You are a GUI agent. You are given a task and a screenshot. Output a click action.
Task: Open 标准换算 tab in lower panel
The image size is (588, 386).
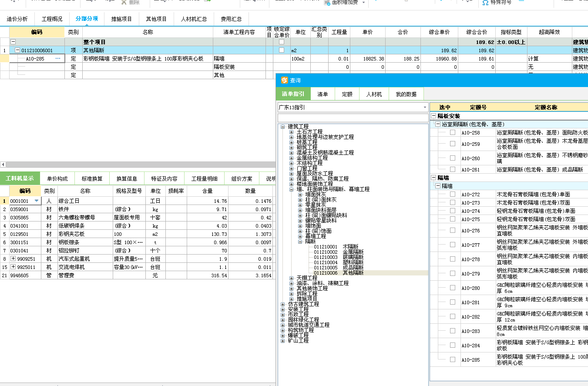(x=92, y=178)
